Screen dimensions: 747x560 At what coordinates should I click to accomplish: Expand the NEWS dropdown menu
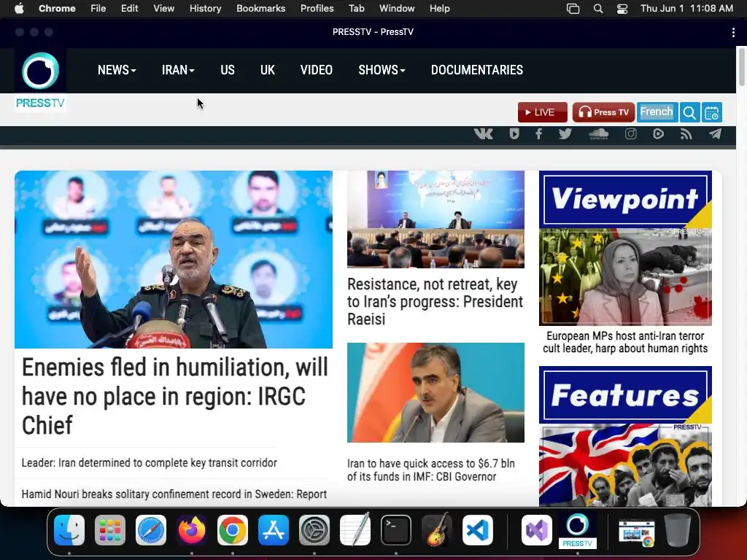click(x=117, y=70)
